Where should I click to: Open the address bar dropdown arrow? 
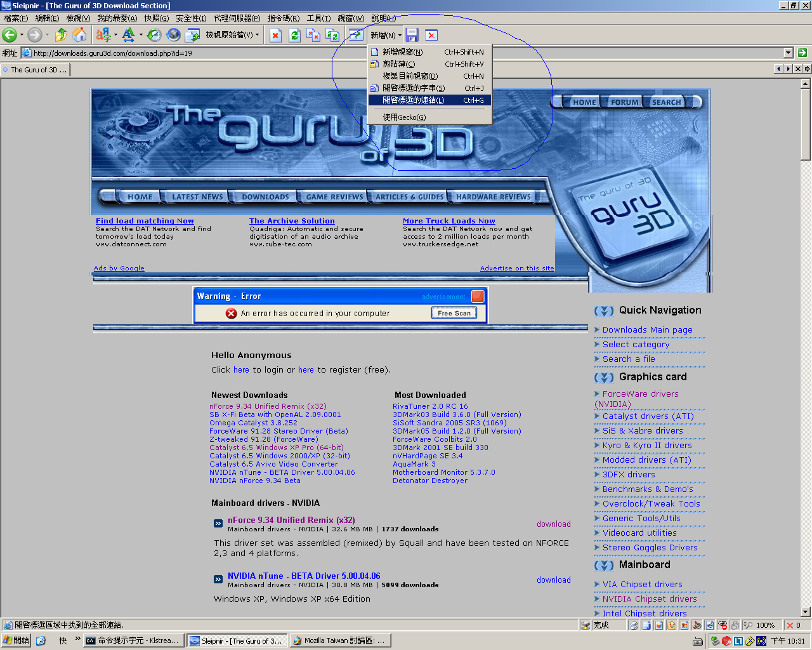pos(788,53)
